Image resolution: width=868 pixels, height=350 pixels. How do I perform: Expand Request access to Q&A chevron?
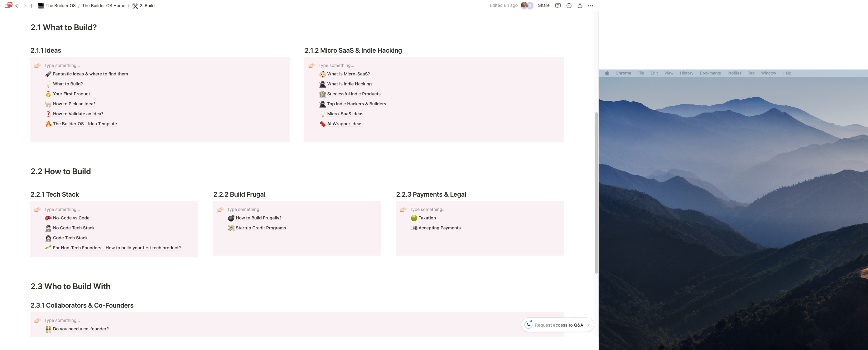[588, 325]
